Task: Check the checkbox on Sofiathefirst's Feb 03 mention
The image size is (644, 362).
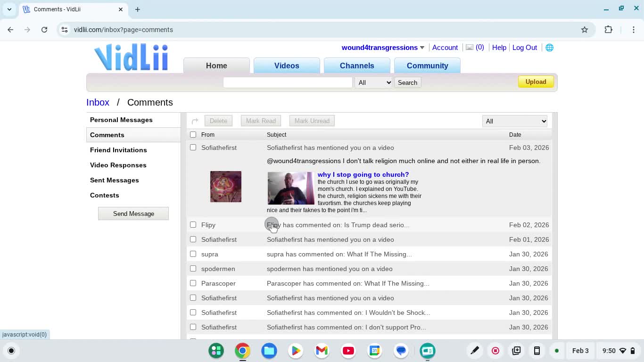Action: pyautogui.click(x=193, y=147)
